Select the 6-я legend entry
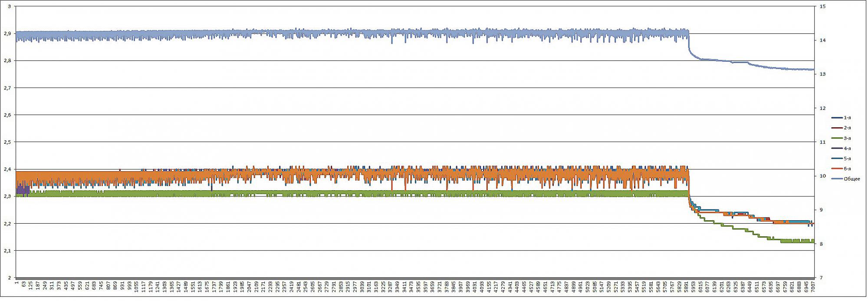The height and width of the screenshot is (301, 868). point(847,169)
